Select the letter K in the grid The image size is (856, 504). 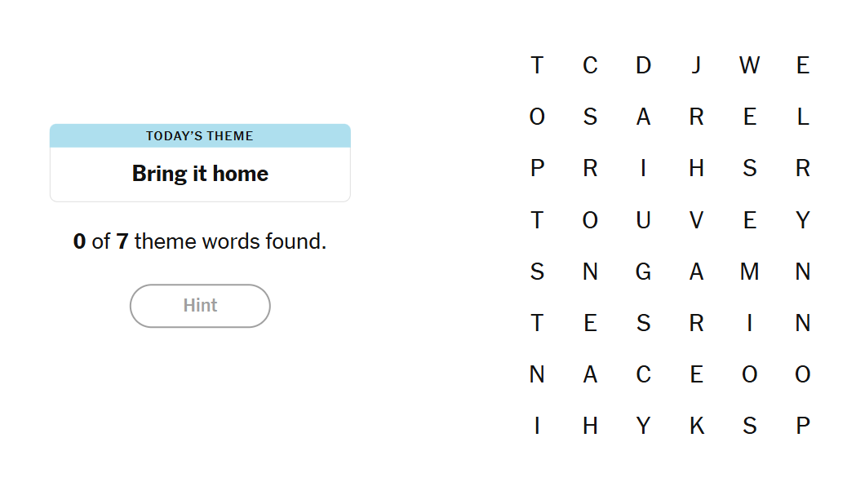[696, 426]
